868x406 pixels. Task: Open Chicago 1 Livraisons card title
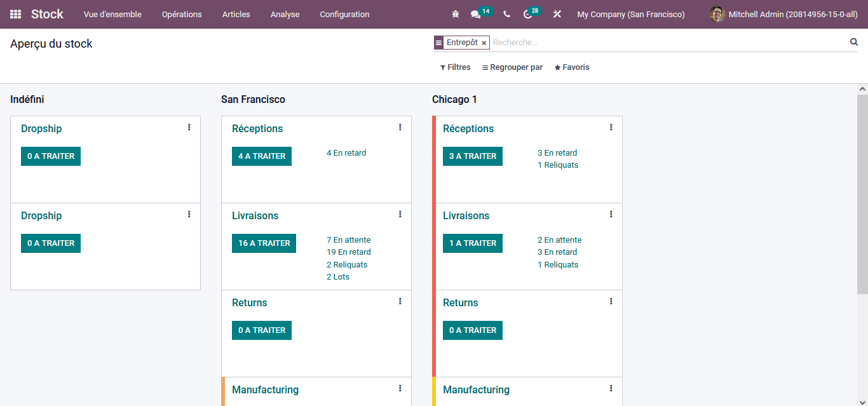(466, 216)
